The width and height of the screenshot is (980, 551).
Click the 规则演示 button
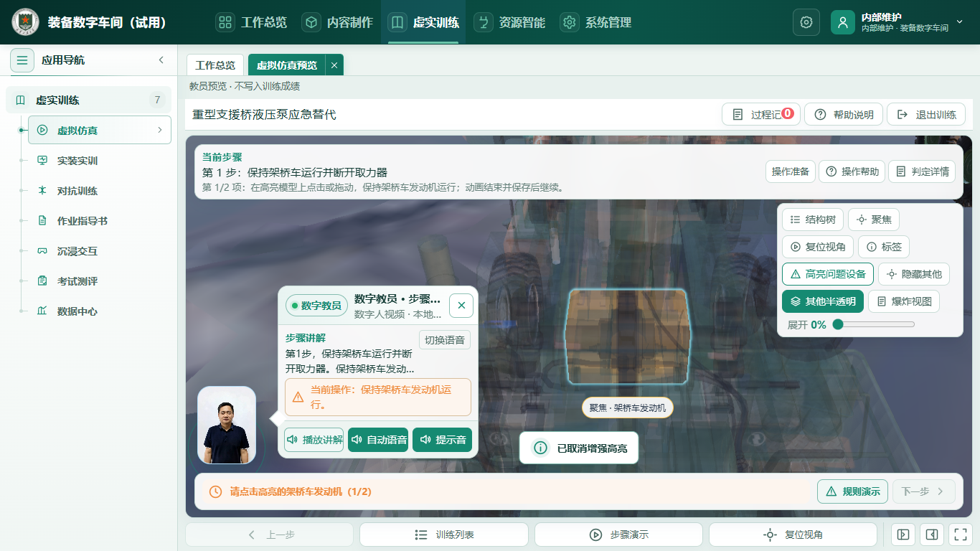click(853, 491)
